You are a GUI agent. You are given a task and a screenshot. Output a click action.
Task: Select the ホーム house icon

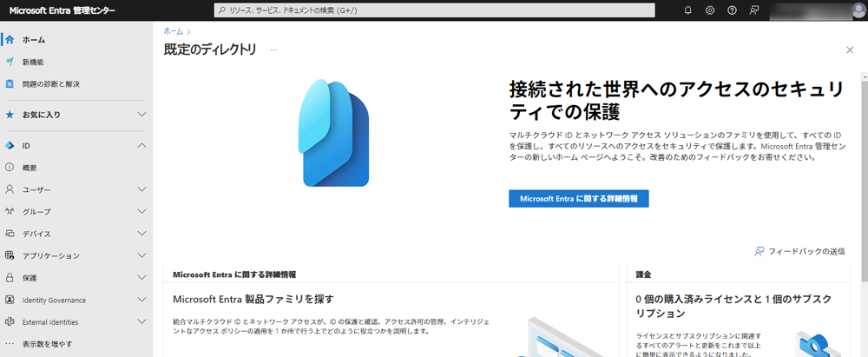pos(10,40)
